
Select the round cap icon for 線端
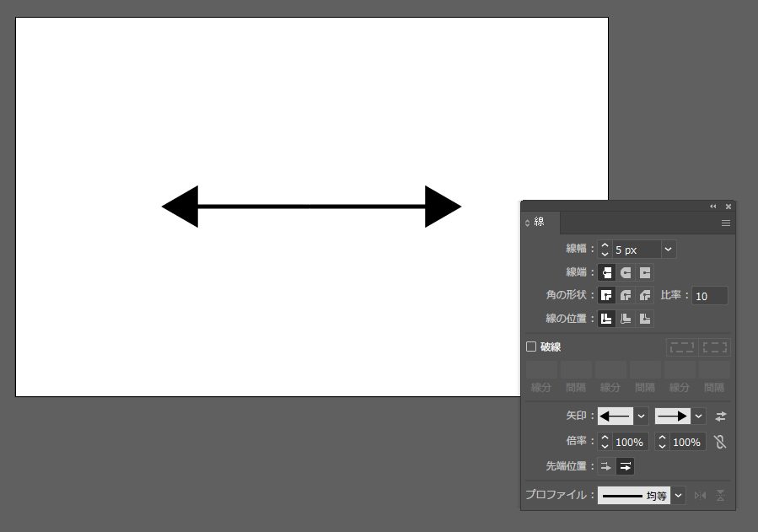(626, 272)
